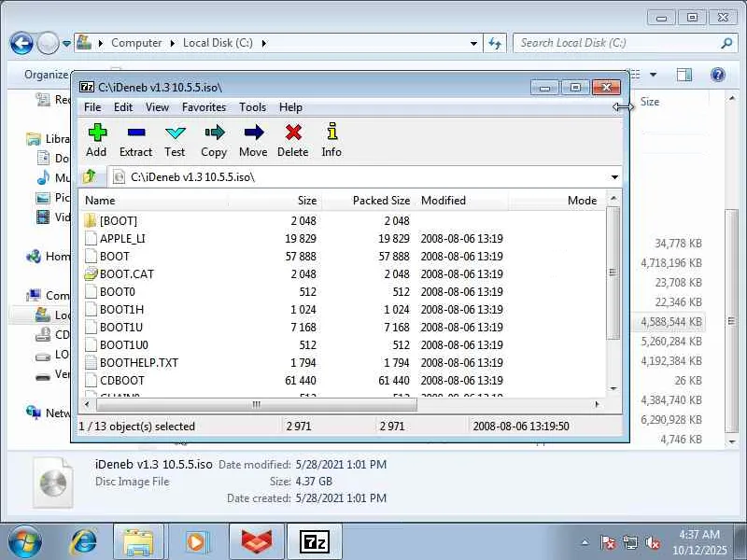Open the Info toolbar icon

(x=332, y=132)
